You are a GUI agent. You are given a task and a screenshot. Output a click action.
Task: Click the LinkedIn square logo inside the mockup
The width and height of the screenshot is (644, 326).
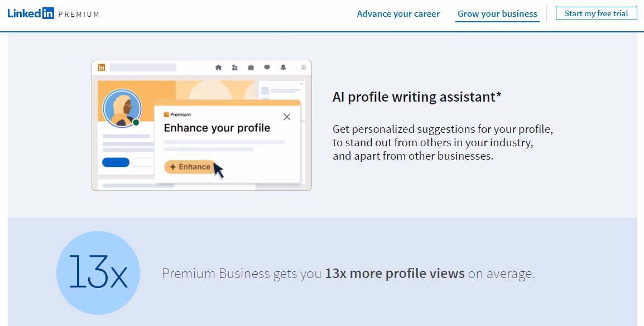[102, 67]
